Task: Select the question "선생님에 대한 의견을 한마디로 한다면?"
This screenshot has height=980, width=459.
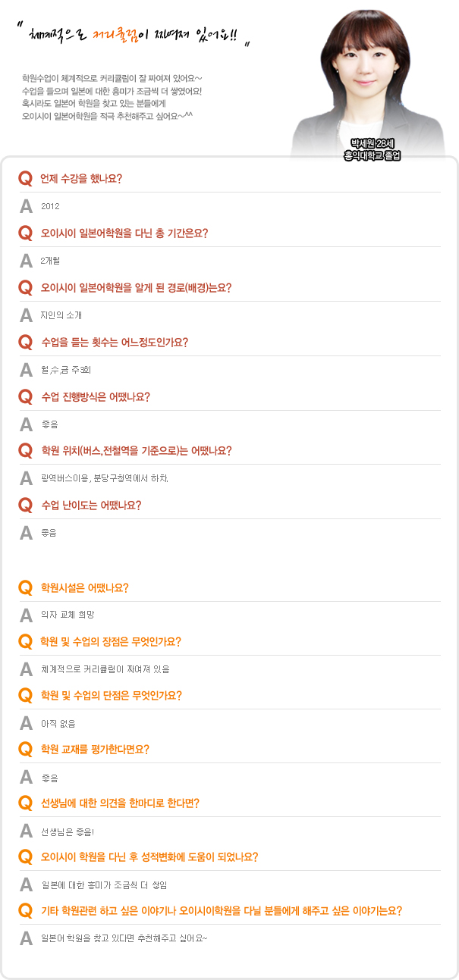Action: click(120, 803)
